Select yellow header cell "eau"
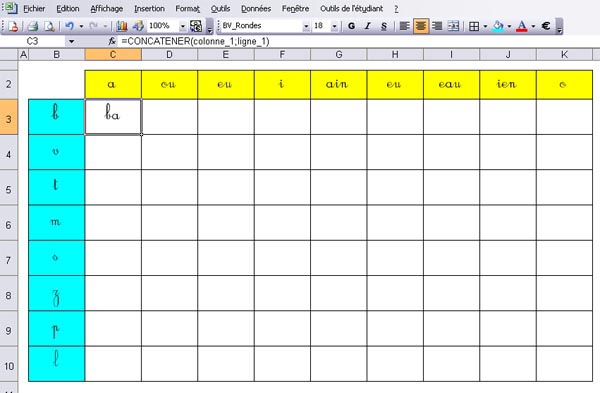Image resolution: width=600 pixels, height=393 pixels. [x=452, y=85]
